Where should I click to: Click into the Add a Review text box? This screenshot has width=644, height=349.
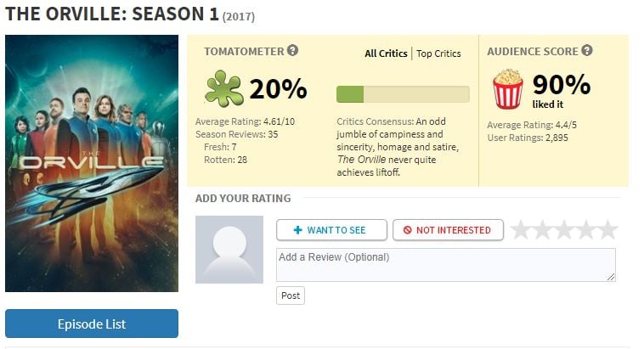coord(446,265)
